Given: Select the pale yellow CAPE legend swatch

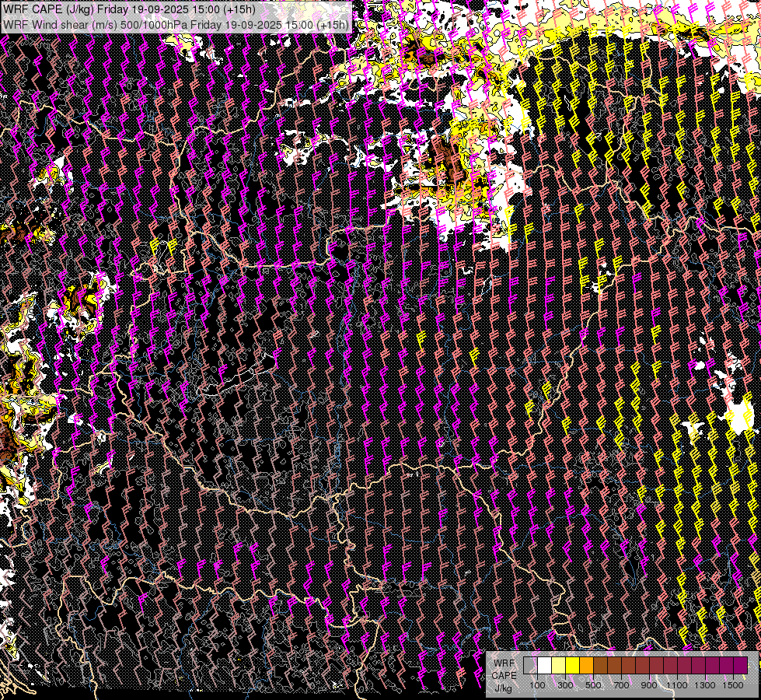Looking at the screenshot, I should tap(558, 666).
